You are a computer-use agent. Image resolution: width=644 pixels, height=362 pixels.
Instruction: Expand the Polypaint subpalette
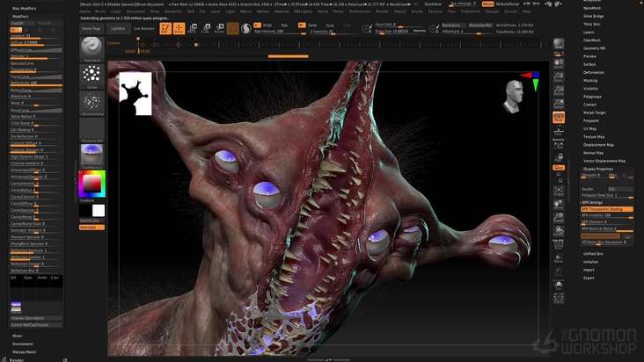(x=591, y=121)
